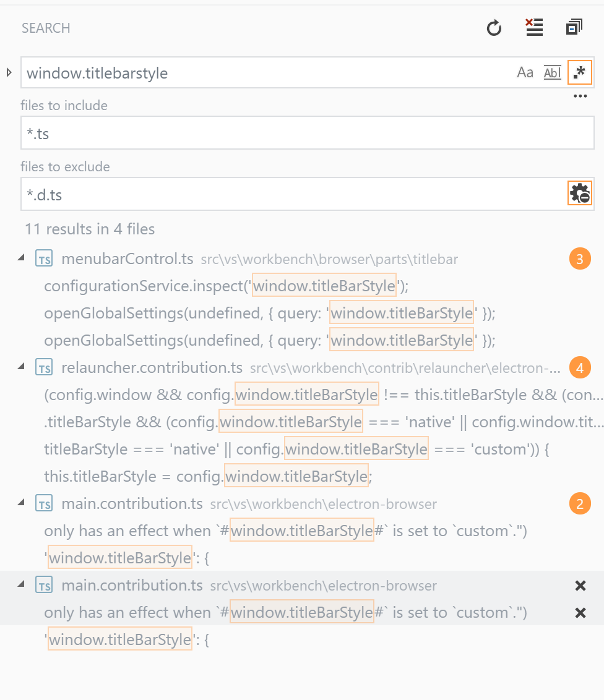Screen dimensions: 604x700
Task: Click the orange badge showing 3 matches
Action: (580, 258)
